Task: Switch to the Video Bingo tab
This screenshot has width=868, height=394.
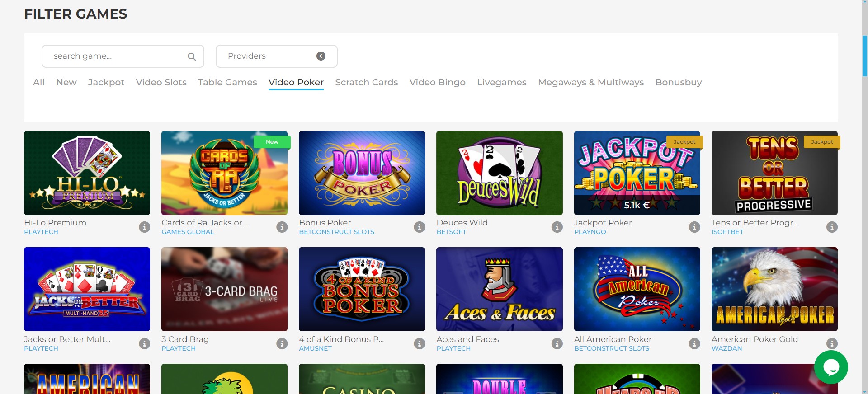Action: (438, 82)
